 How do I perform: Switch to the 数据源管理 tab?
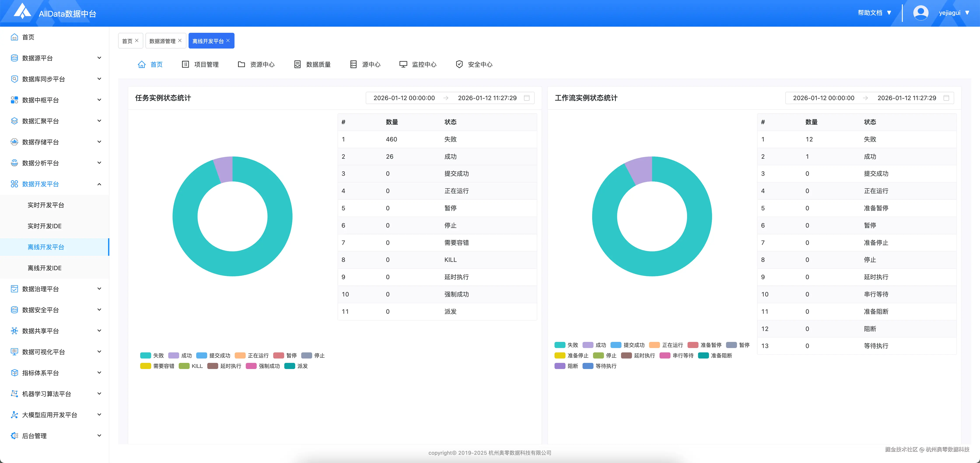(x=162, y=41)
